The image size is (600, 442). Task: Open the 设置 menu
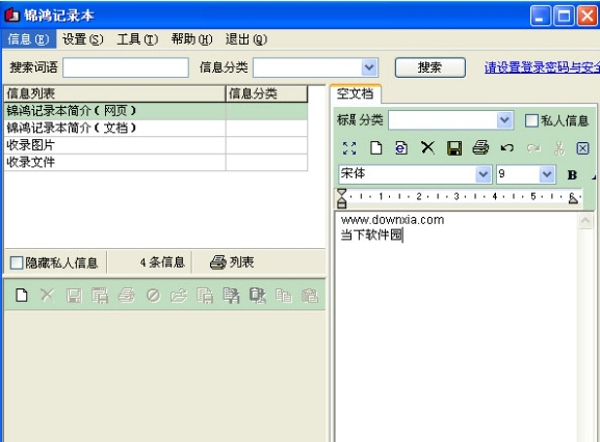point(82,39)
